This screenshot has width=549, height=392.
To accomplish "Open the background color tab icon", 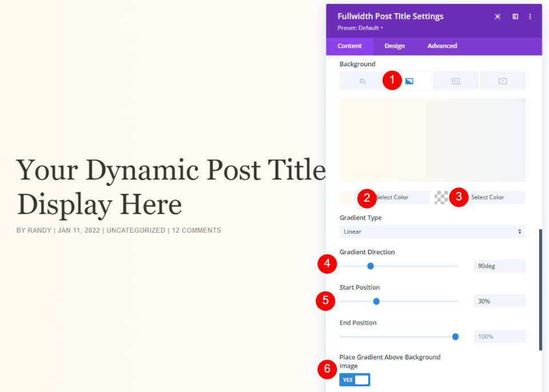I will coord(363,81).
